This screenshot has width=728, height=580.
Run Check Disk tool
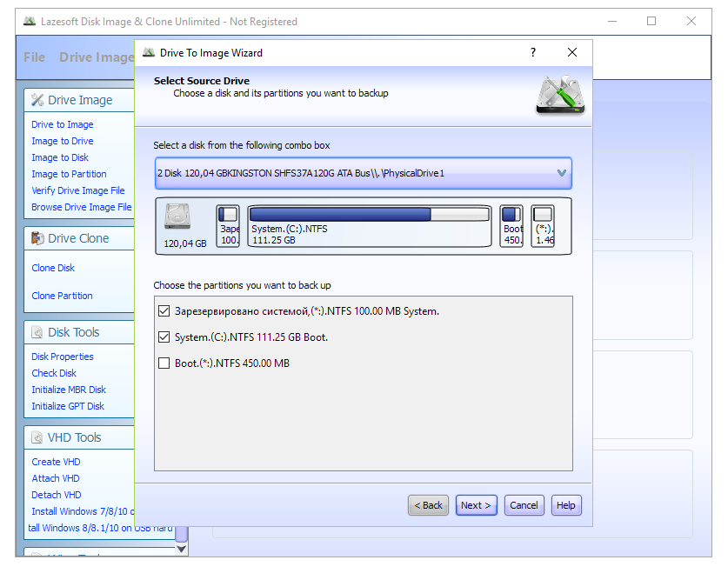(x=54, y=373)
